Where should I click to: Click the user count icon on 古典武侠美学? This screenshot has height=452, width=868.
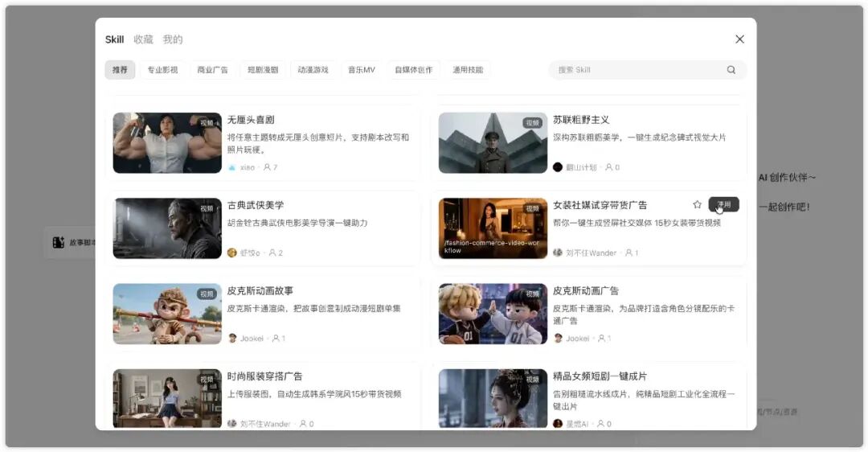click(x=272, y=253)
